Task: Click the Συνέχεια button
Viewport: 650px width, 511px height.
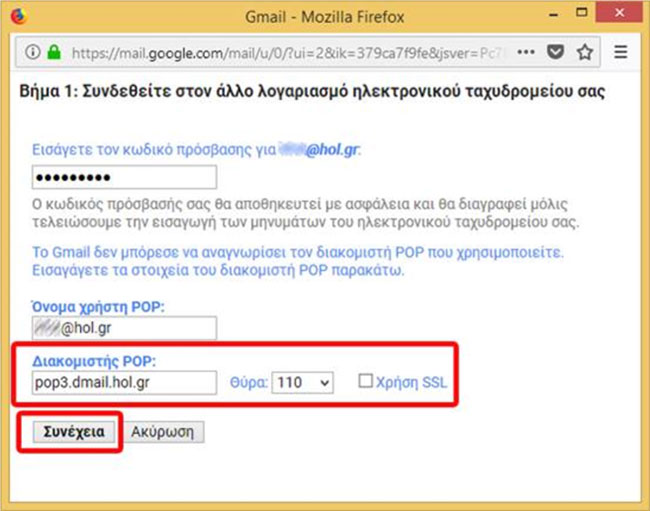Action: click(x=74, y=432)
